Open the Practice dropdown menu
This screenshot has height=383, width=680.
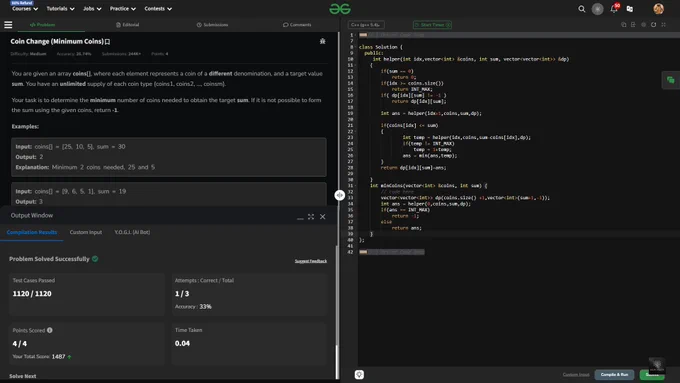click(123, 9)
